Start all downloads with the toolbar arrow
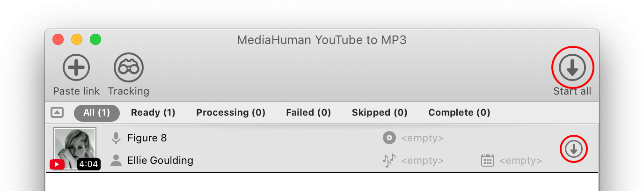The image size is (644, 191). pos(572,68)
